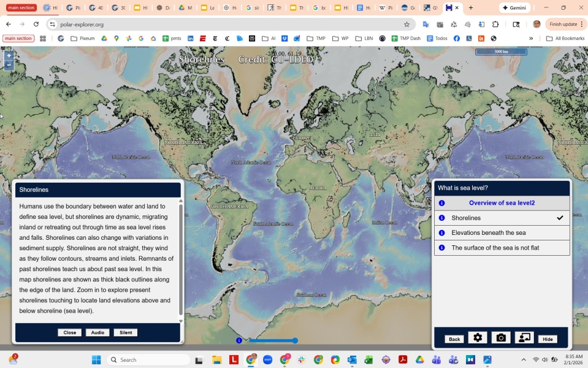
Task: Play the Audio narration for Shorelines
Action: (x=97, y=332)
